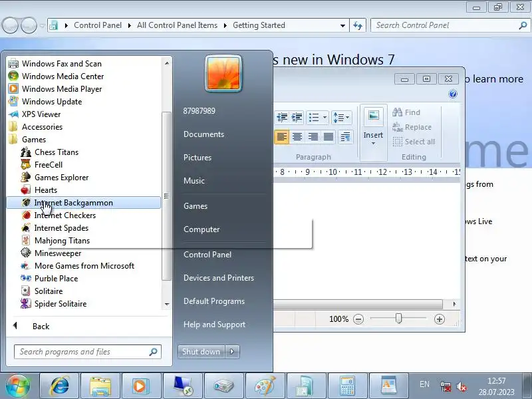This screenshot has height=399, width=532.
Task: Zoom in with the plus button in WordPad
Action: 440,319
